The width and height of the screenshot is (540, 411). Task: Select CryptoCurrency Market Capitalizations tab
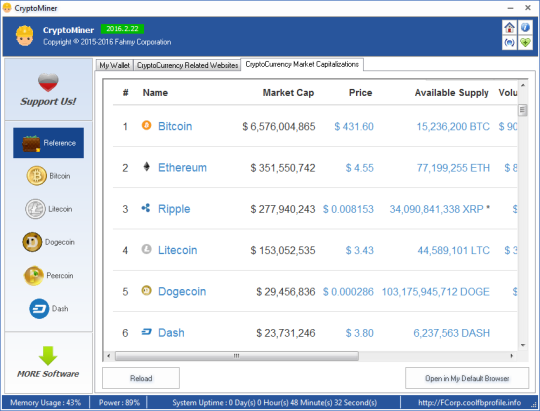pyautogui.click(x=302, y=64)
